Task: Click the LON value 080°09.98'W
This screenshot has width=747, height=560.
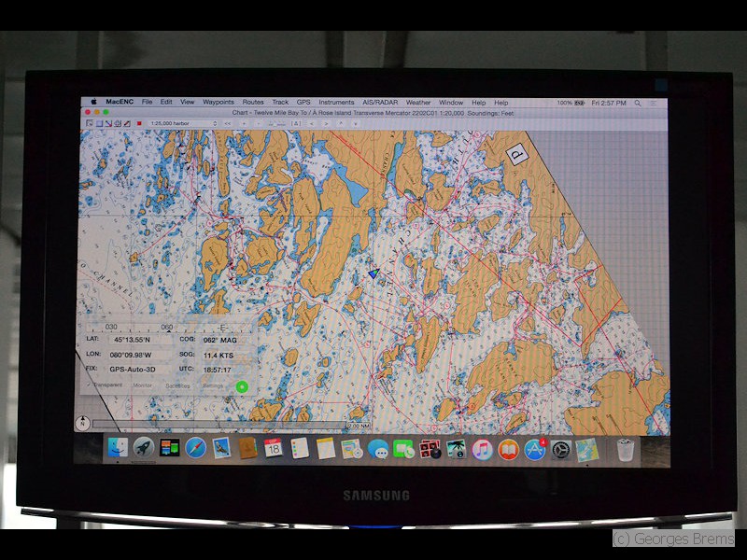Action: pos(131,355)
